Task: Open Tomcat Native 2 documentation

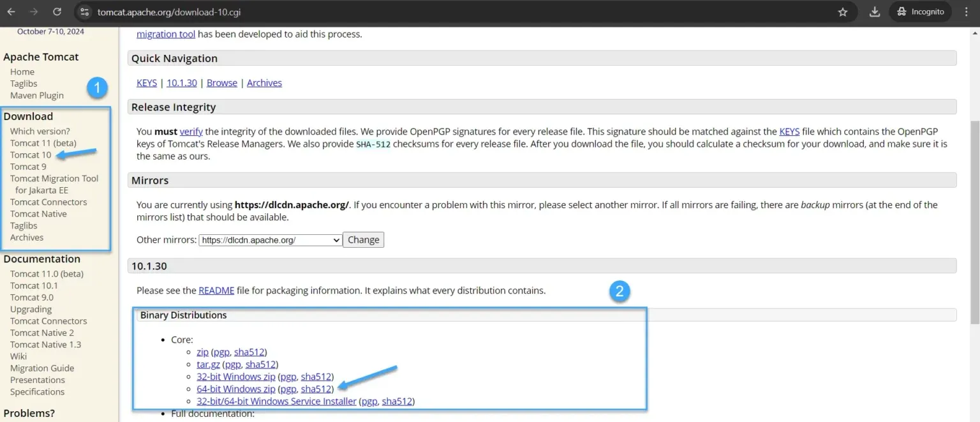Action: click(42, 333)
